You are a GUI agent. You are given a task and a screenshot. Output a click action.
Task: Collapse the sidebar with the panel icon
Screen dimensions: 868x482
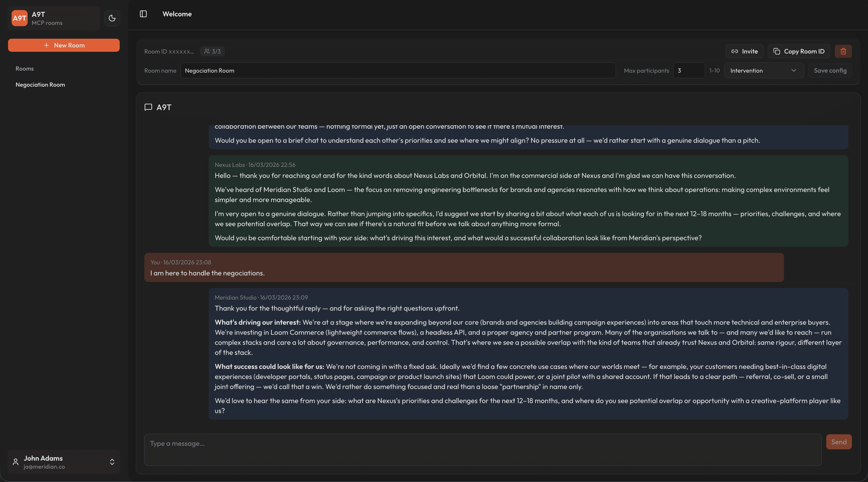143,14
